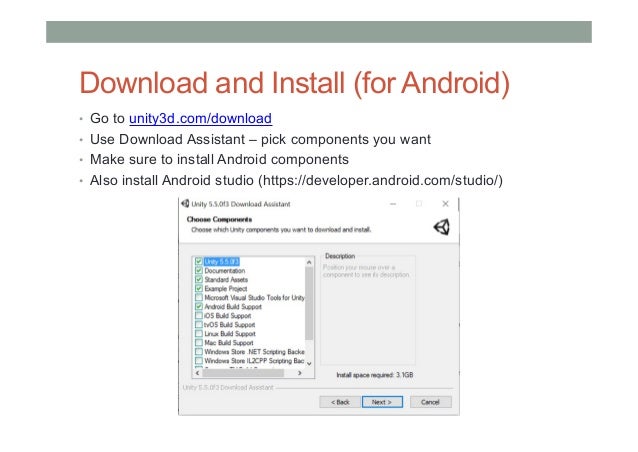
Task: Click the Next button
Action: point(382,402)
